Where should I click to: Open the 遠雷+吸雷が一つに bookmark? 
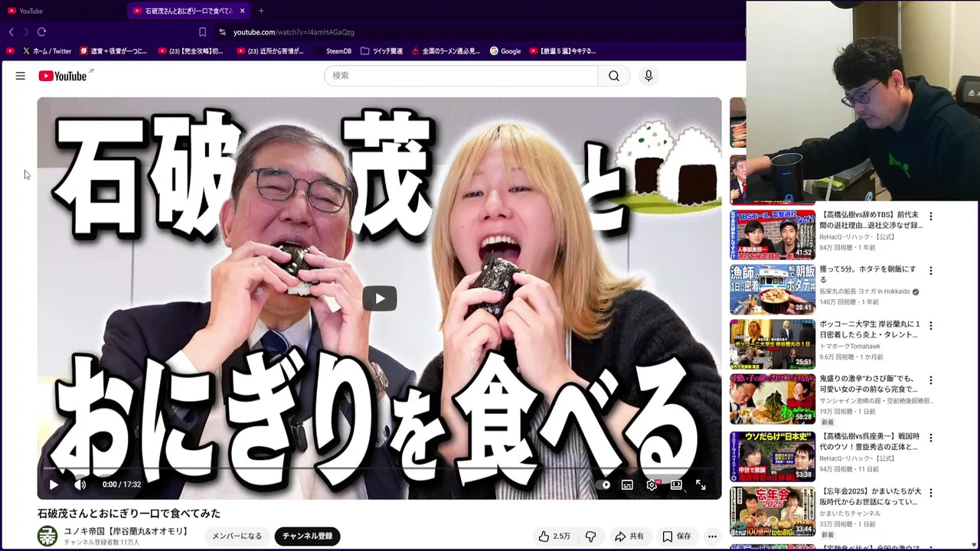pos(114,51)
